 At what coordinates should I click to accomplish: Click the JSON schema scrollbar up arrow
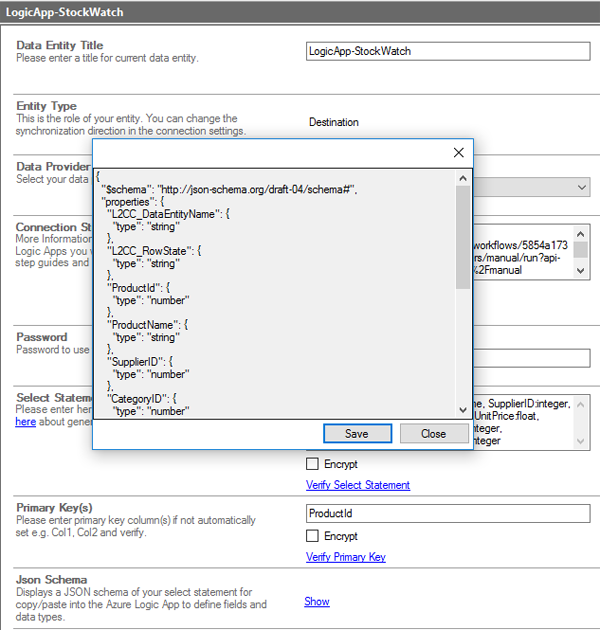(462, 180)
